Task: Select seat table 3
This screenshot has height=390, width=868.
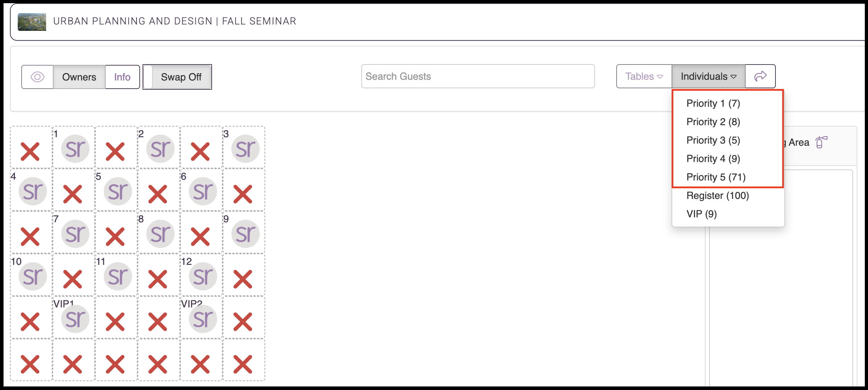Action: [245, 149]
